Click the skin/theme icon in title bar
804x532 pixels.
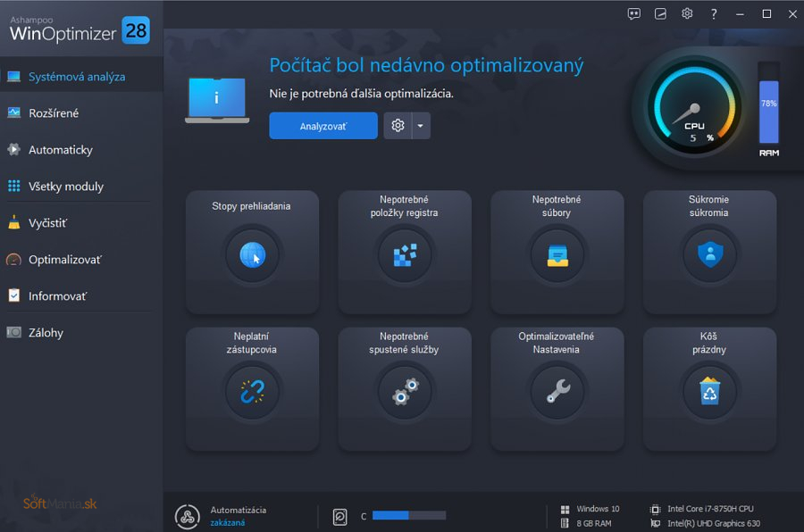(660, 14)
